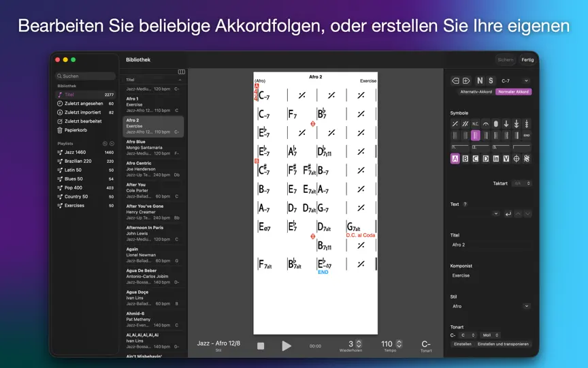
Task: Click the playlist history clock icon
Action: pyautogui.click(x=105, y=143)
